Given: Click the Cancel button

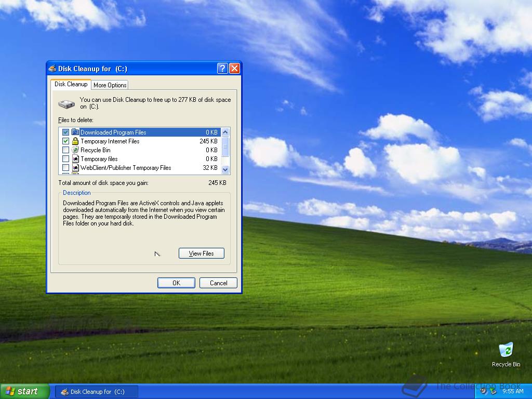Looking at the screenshot, I should coord(218,283).
